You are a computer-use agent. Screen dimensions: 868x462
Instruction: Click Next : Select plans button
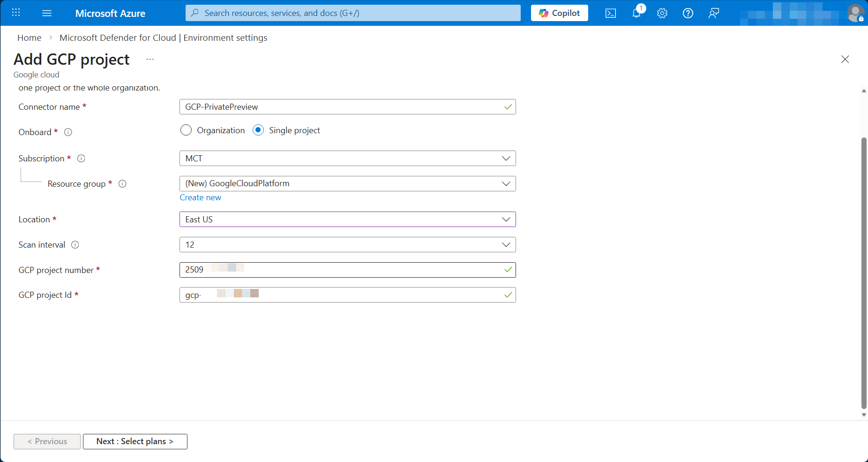[135, 441]
